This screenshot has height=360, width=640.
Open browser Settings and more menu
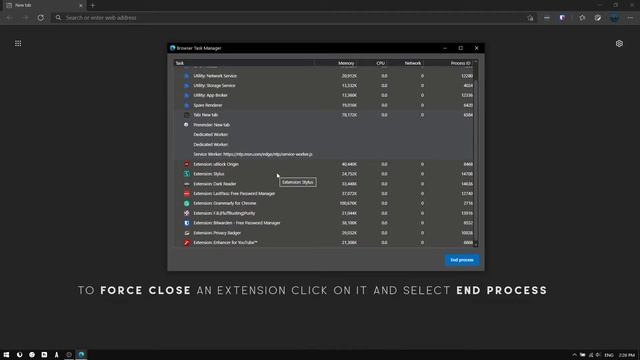click(x=630, y=18)
